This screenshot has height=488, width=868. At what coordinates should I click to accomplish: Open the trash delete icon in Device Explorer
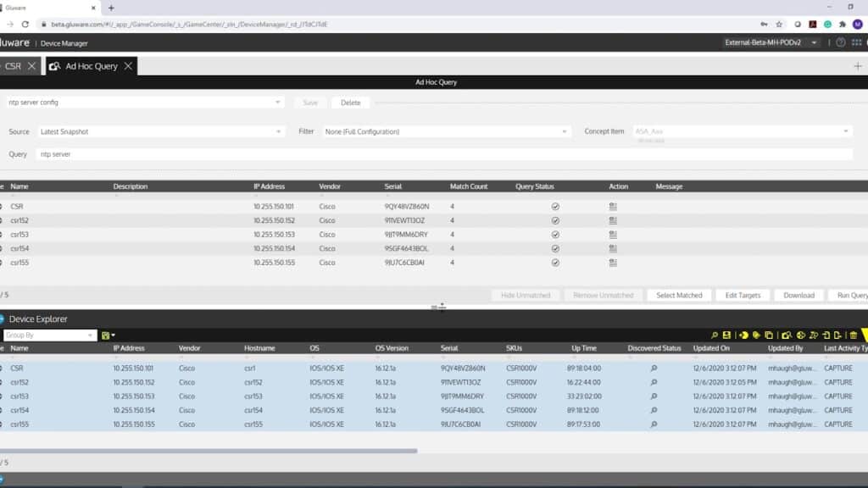pos(854,335)
